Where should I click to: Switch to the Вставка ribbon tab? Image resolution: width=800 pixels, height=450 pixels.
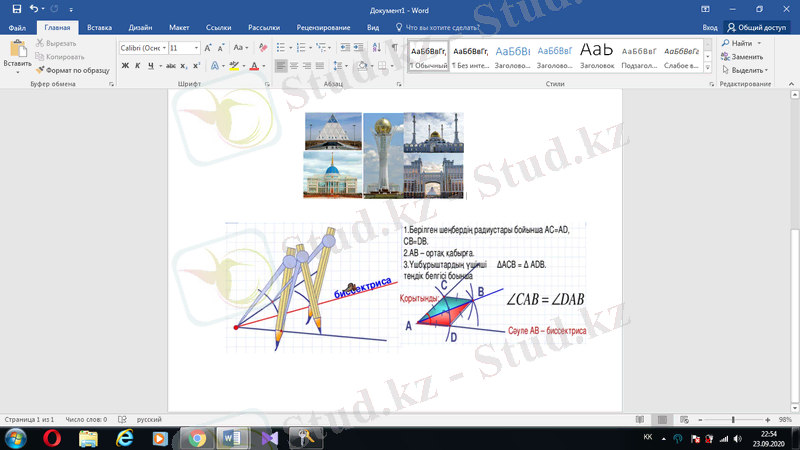point(99,28)
